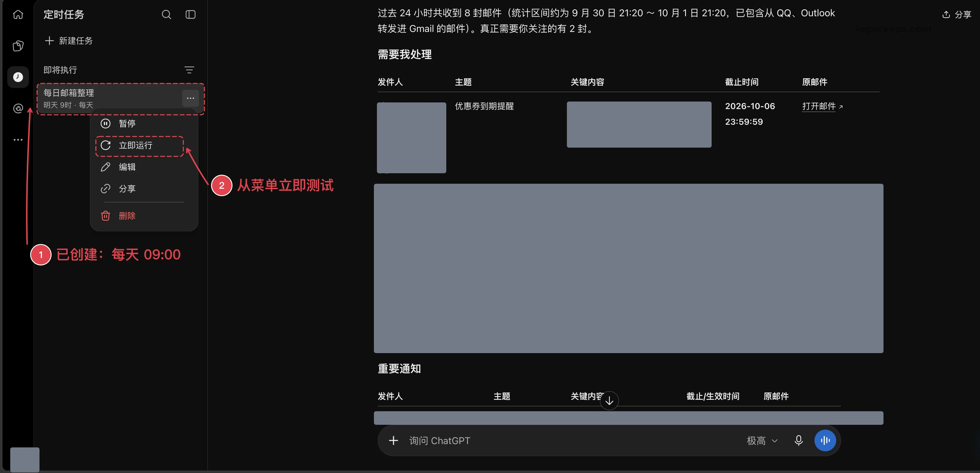Choose 编辑 from the task menu
The image size is (980, 473).
144,167
